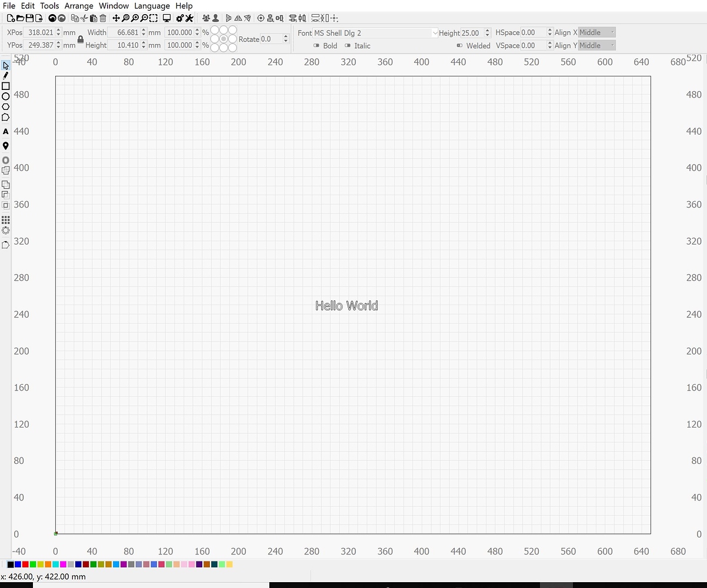Expand the Font dropdown list
Viewport: 707px width, 588px height.
(435, 33)
